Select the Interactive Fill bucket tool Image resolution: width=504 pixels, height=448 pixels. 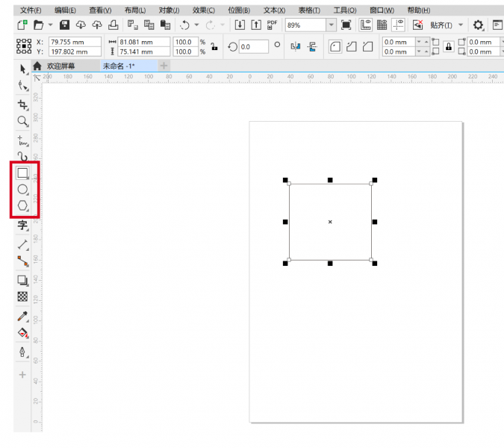pyautogui.click(x=22, y=333)
